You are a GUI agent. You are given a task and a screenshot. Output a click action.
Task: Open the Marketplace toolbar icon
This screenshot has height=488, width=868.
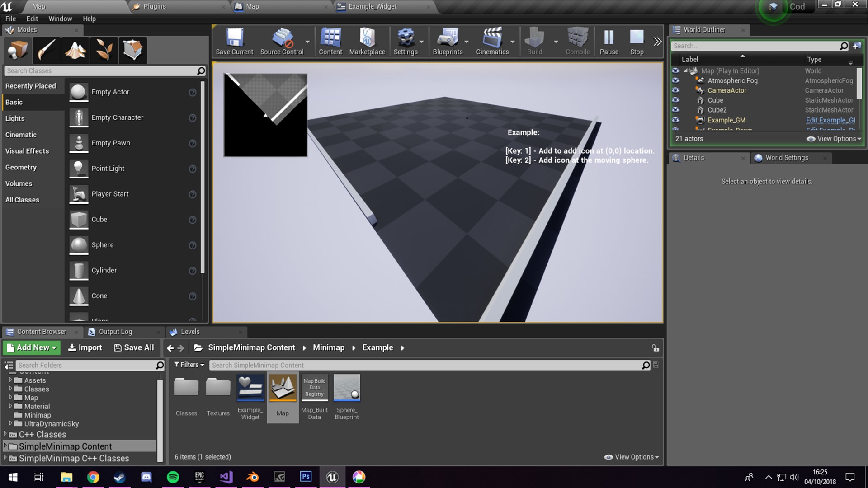click(x=367, y=42)
